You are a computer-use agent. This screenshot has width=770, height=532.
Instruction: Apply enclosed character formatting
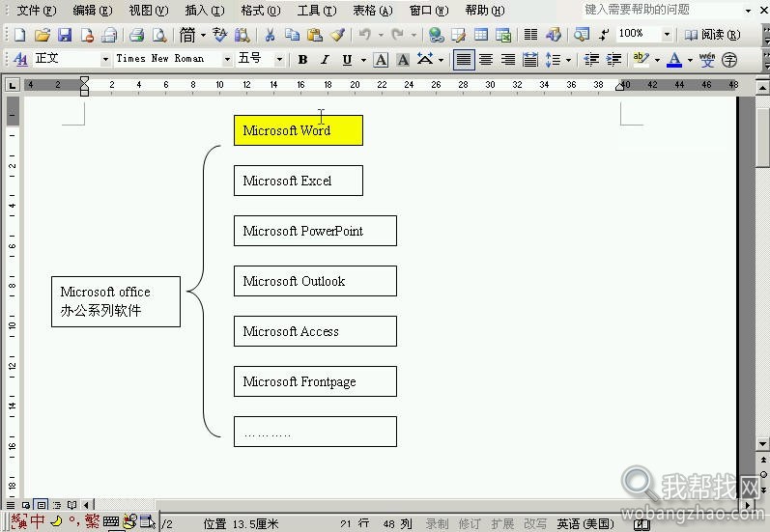tap(729, 60)
